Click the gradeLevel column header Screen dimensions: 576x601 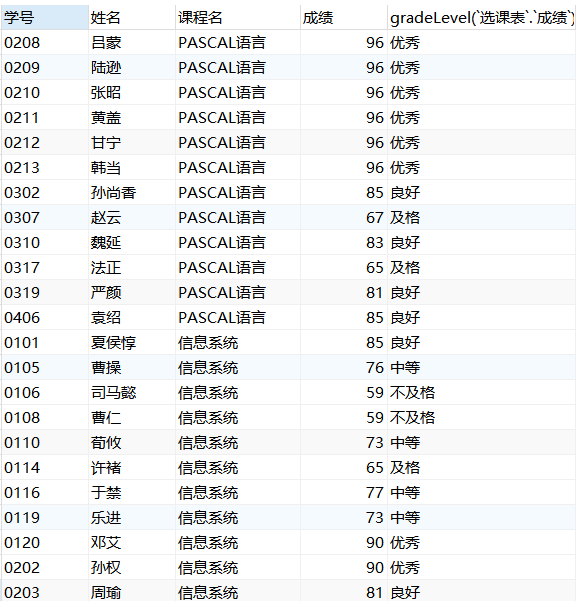pyautogui.click(x=482, y=18)
